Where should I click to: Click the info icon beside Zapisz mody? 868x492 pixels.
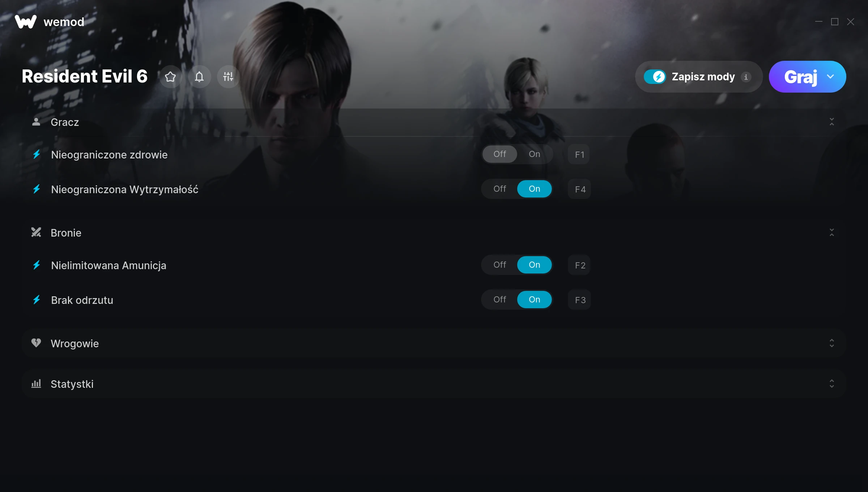[746, 77]
